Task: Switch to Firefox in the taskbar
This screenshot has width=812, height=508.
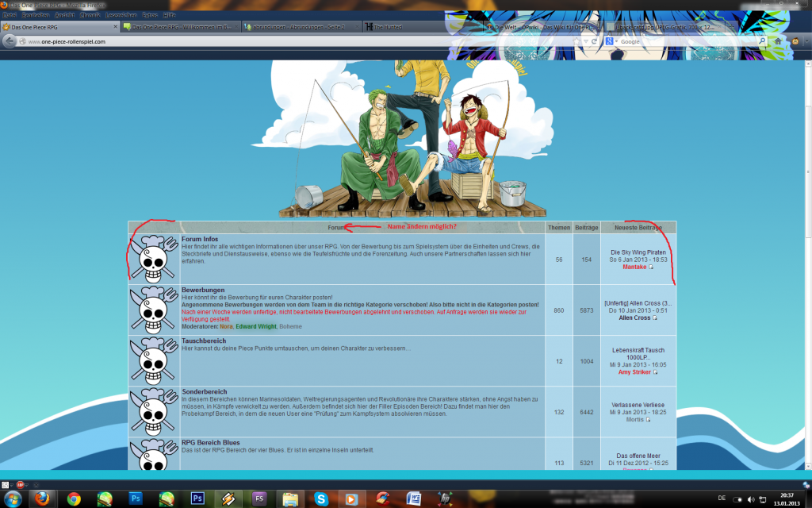Action: point(43,498)
